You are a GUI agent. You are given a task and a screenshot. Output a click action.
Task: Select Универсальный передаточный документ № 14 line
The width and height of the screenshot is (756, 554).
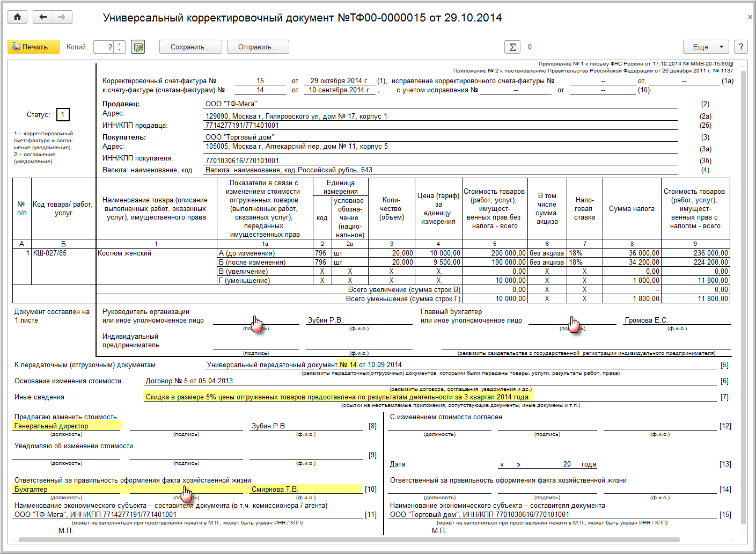304,365
